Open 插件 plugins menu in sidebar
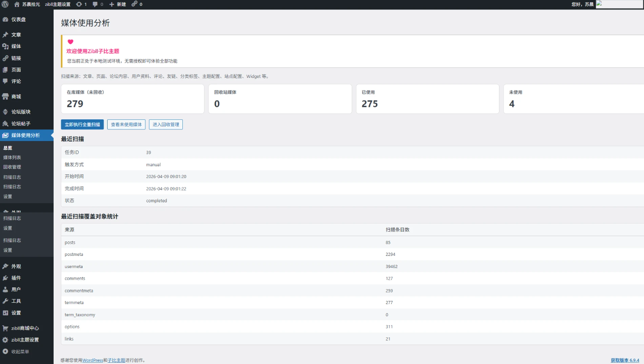This screenshot has width=644, height=364. coord(16,278)
